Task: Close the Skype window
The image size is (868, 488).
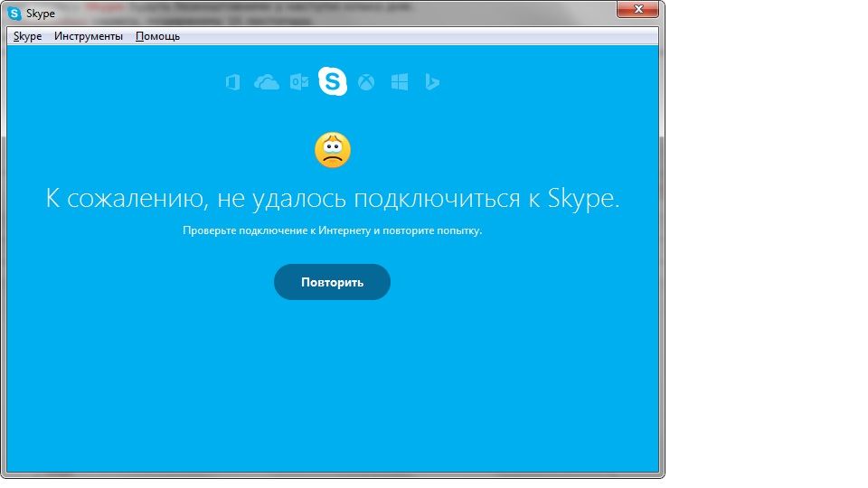Action: tap(637, 9)
